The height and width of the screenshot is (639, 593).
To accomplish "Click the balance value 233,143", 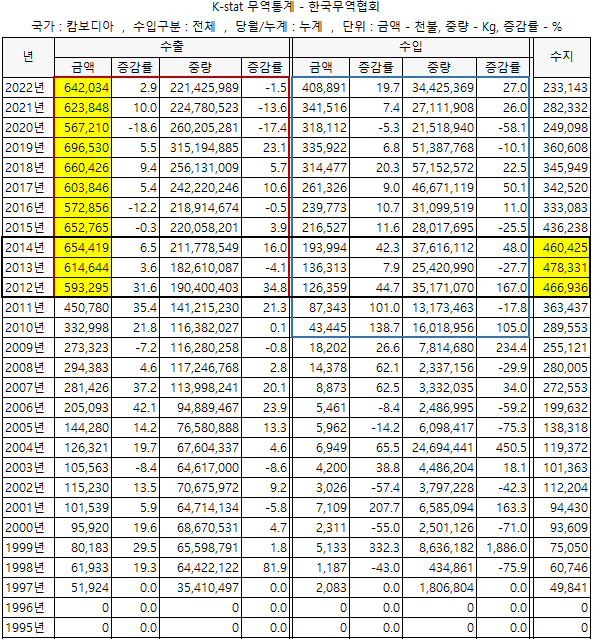I will [562, 88].
